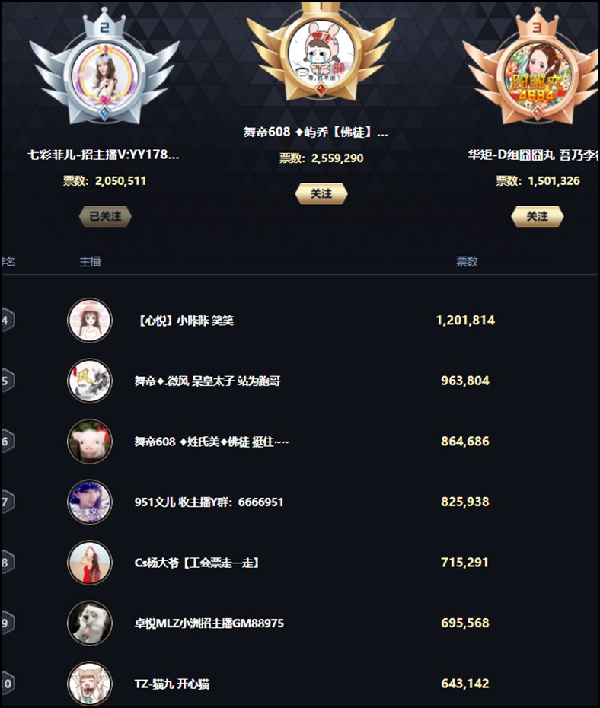Follow the first-place streamer with 关注 button
The width and height of the screenshot is (600, 708).
pyautogui.click(x=321, y=194)
